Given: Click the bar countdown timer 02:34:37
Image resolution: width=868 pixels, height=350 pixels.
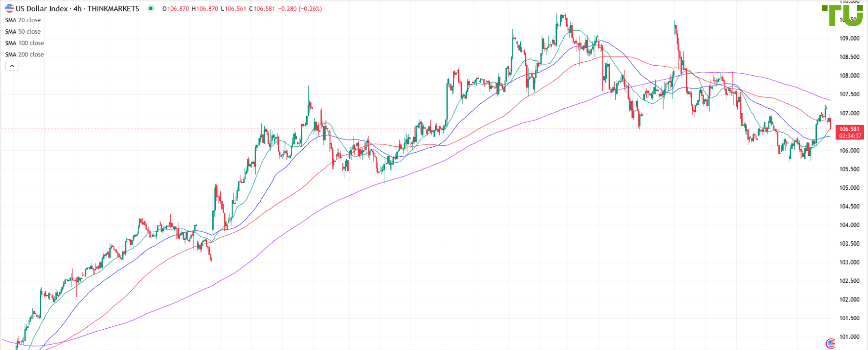Looking at the screenshot, I should pyautogui.click(x=850, y=136).
